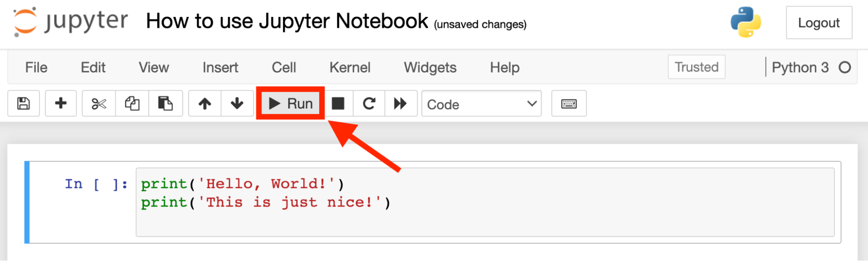Restart kernel and rerun all with fast-forward icon

click(400, 104)
